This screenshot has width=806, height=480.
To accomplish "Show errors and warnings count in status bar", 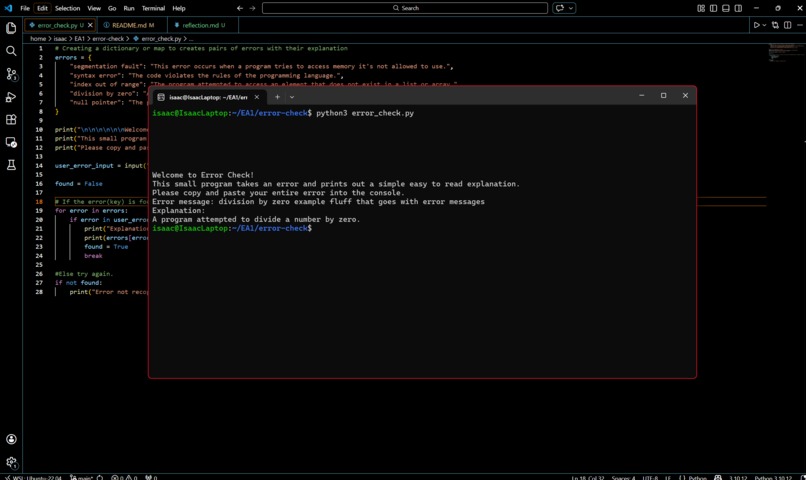I will pos(124,477).
